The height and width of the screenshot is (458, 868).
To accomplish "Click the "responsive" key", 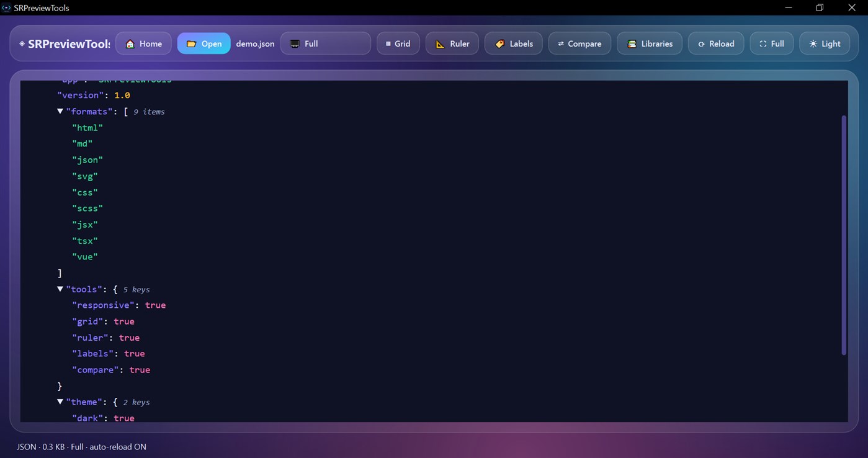I will [x=103, y=305].
